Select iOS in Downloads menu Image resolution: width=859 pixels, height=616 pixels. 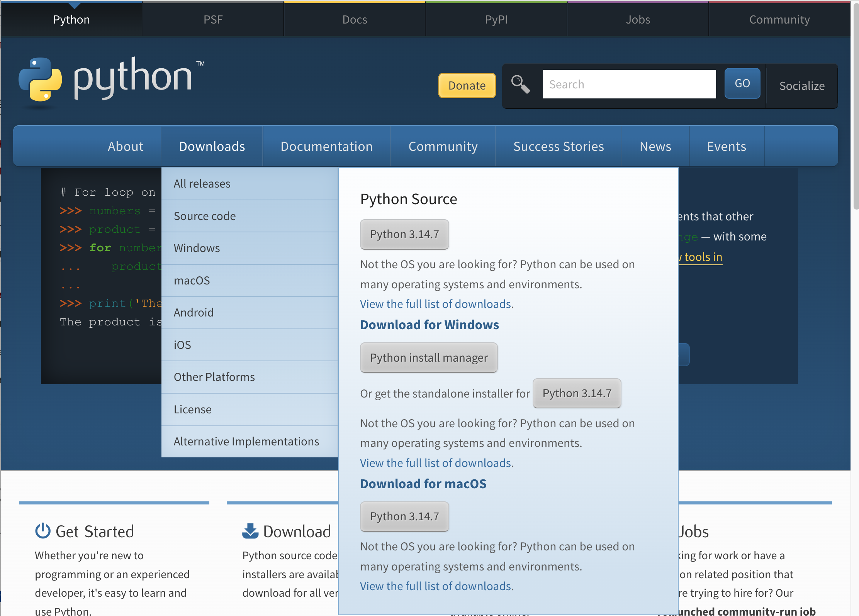[x=250, y=345]
